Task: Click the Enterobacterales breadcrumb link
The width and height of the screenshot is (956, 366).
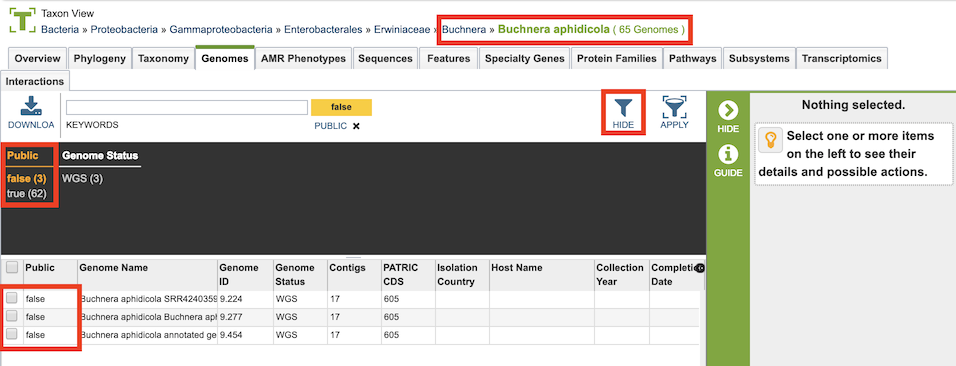Action: click(x=323, y=29)
